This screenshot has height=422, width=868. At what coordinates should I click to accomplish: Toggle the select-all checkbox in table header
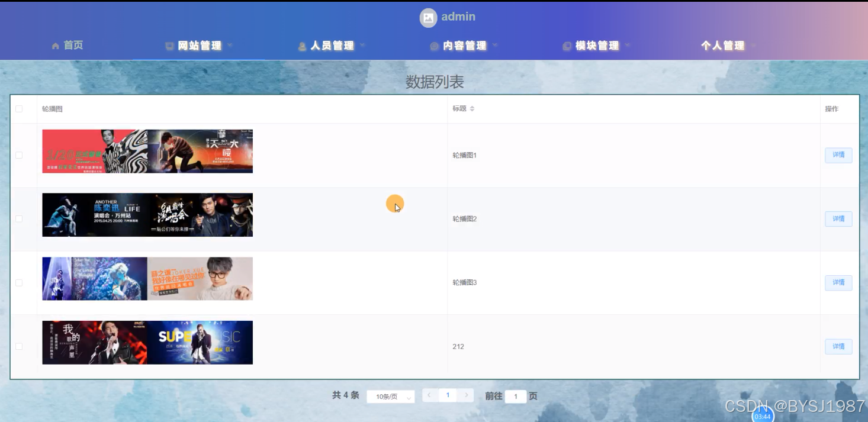(x=19, y=109)
